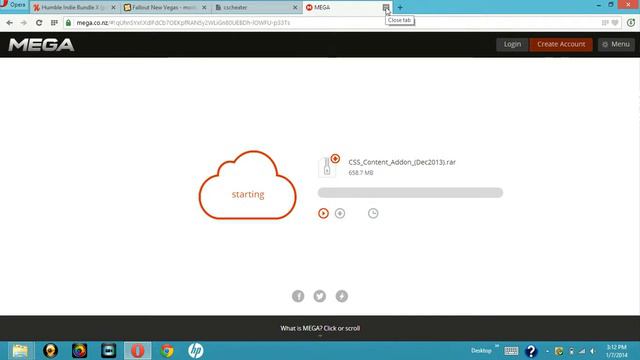Click the third round share icon

(x=342, y=296)
